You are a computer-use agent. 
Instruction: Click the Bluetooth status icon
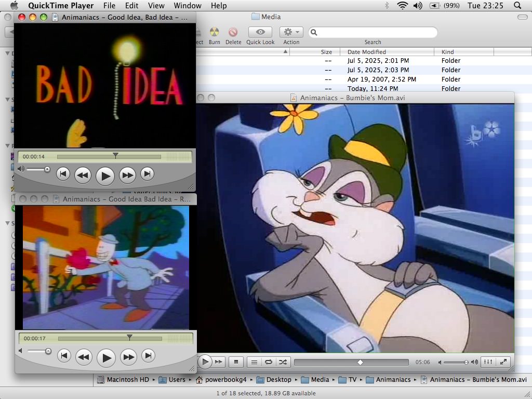coord(386,5)
